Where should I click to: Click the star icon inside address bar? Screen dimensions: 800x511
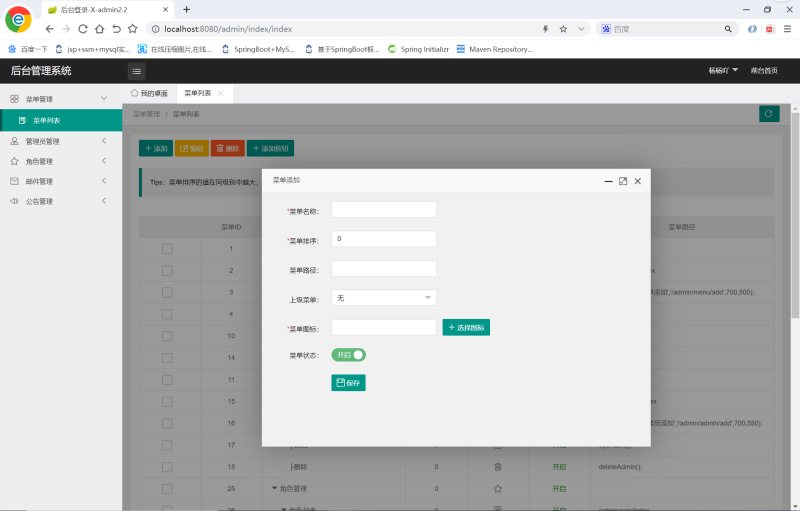pos(563,29)
